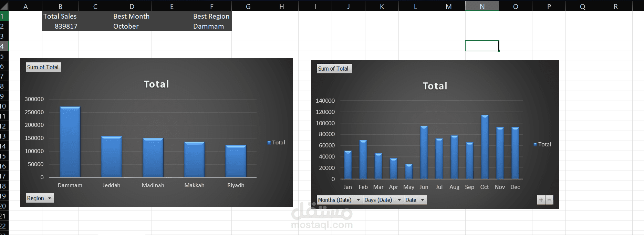
Task: Click the Aug axis label
Action: [454, 187]
